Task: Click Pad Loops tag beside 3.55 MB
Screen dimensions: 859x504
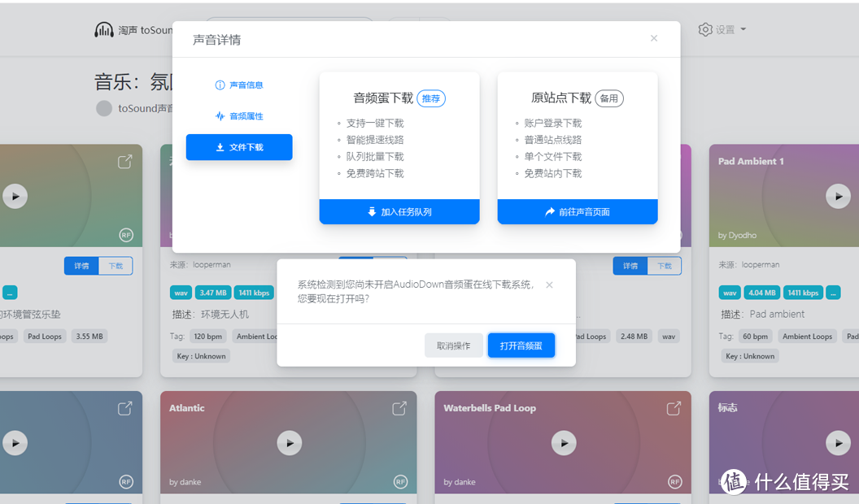Action: pos(45,337)
